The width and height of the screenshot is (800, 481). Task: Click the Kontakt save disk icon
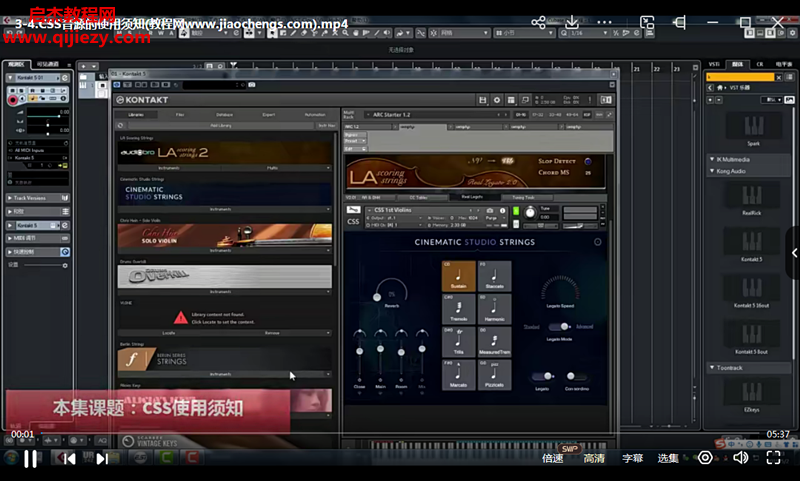tap(483, 100)
